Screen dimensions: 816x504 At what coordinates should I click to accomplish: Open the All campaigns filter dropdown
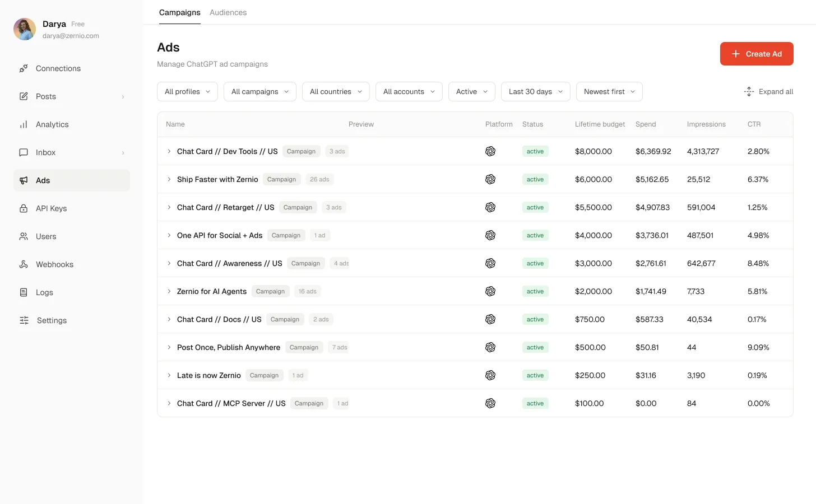260,92
